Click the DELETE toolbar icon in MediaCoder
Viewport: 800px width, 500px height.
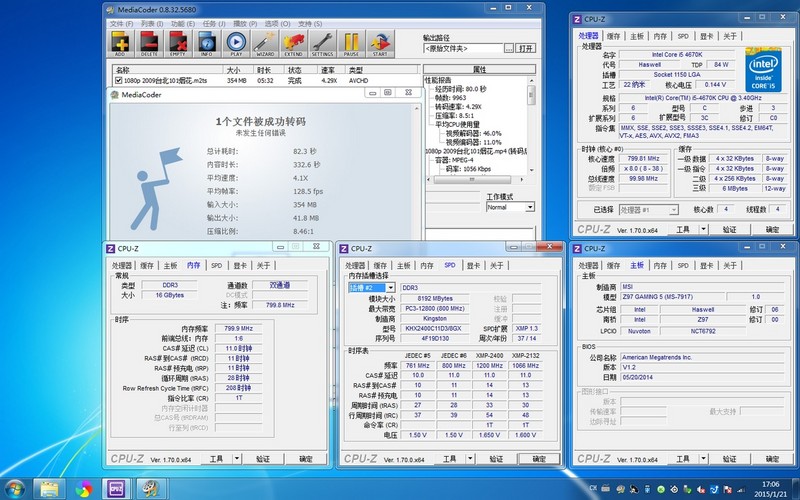(149, 44)
